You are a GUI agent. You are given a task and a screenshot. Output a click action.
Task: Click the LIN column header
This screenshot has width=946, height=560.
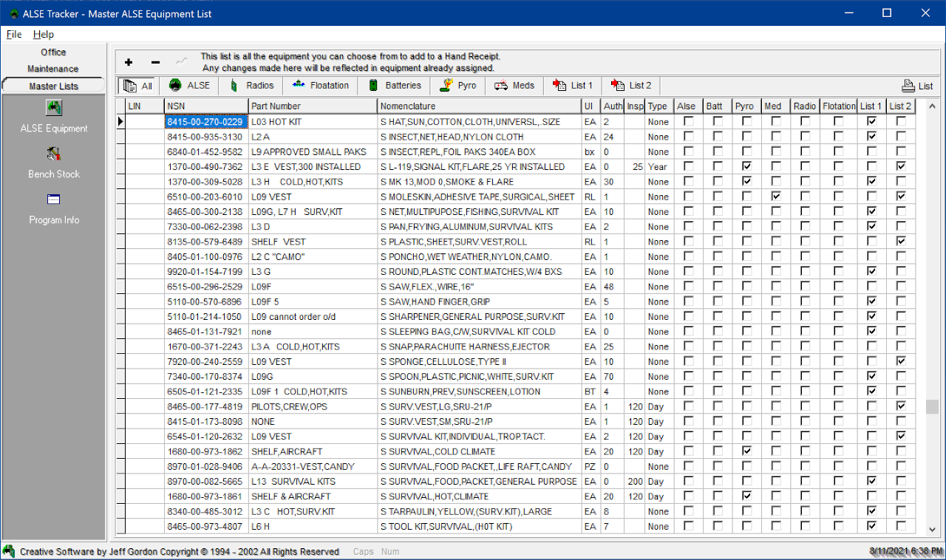tap(144, 106)
